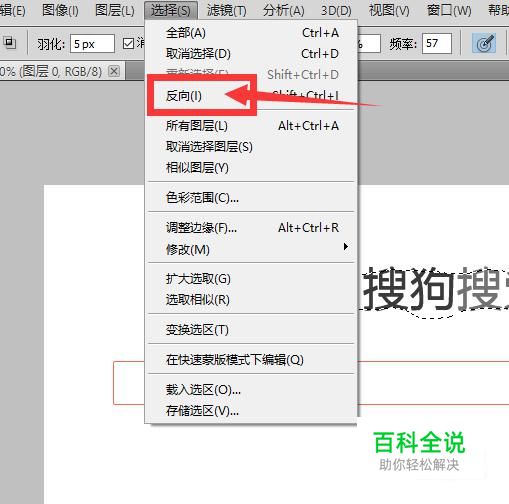The width and height of the screenshot is (509, 504).
Task: Select 所有图层(L) menu entry
Action: pos(252,126)
